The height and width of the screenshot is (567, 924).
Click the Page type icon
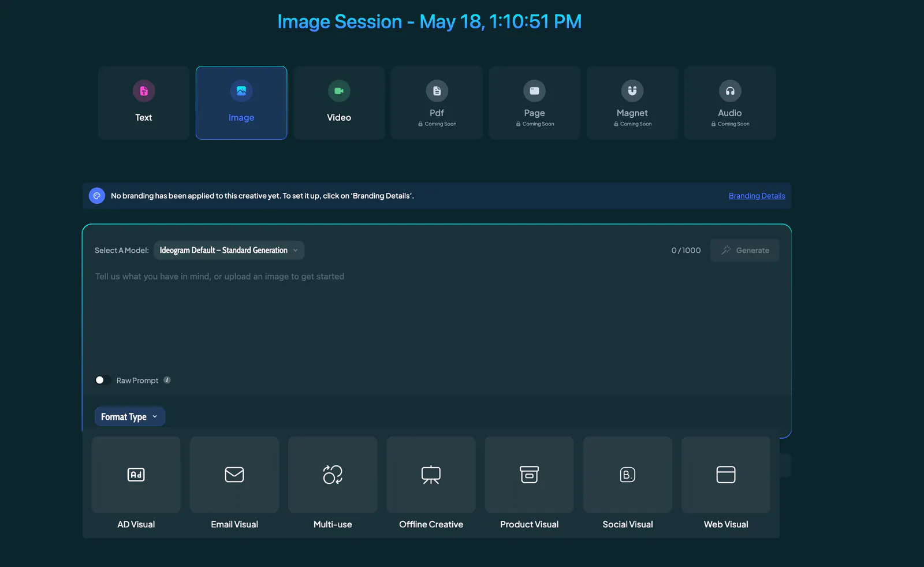click(535, 91)
